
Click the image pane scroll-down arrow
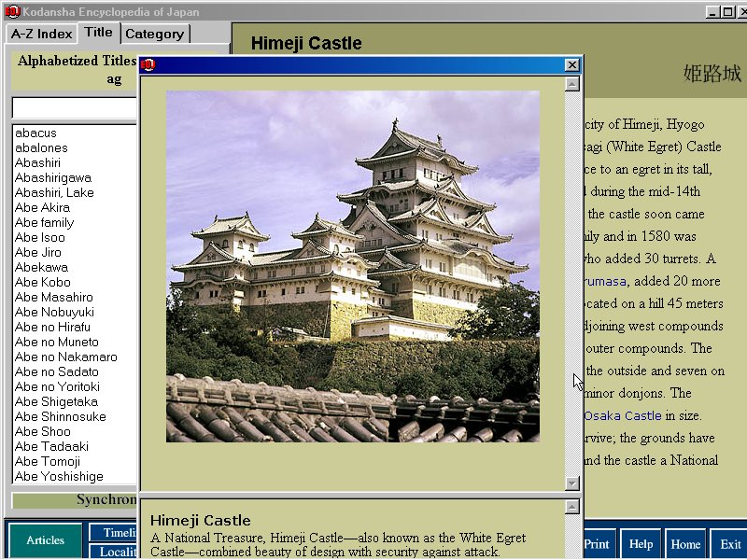point(572,483)
